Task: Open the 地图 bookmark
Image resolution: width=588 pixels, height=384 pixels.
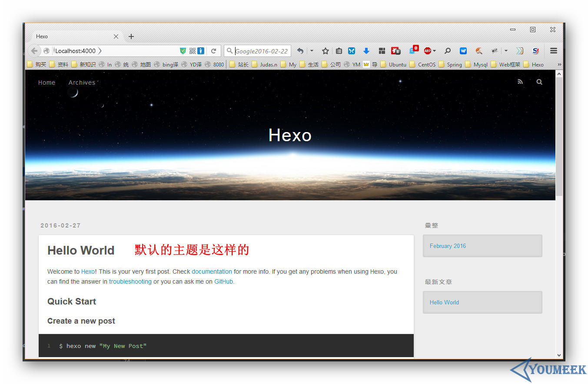Action: 141,64
